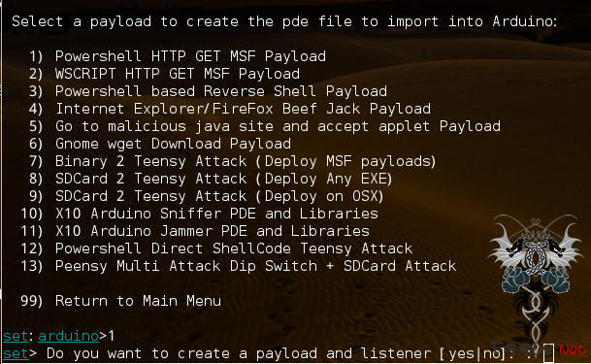Click the Powershell HTTP GET MSF Payload option
Viewport: 591px width, 364px height.
coord(178,56)
